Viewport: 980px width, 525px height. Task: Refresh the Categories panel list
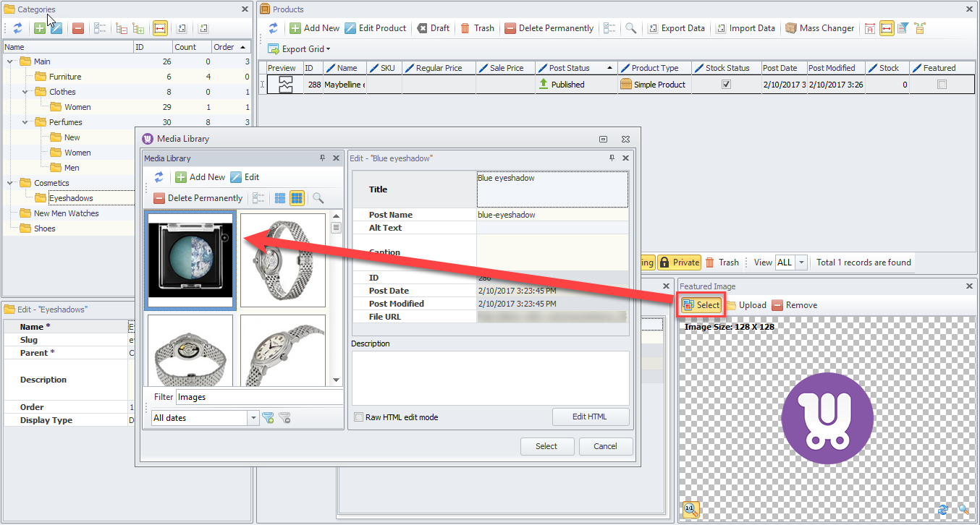point(18,28)
